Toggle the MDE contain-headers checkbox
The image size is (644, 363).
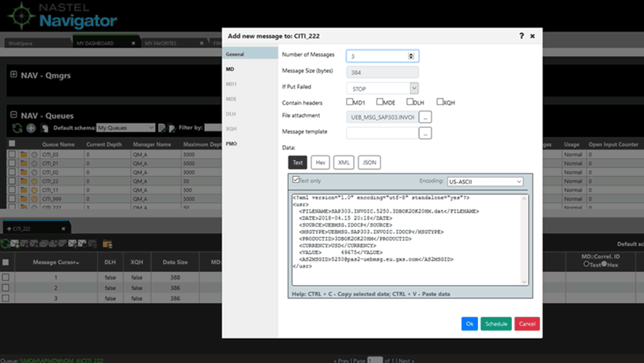(379, 101)
